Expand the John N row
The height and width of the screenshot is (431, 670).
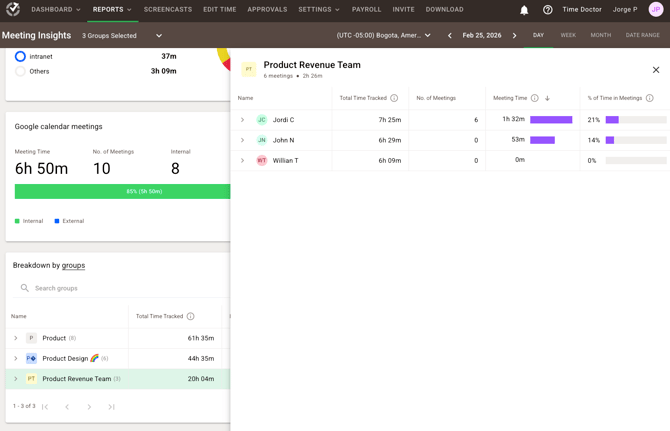(242, 140)
